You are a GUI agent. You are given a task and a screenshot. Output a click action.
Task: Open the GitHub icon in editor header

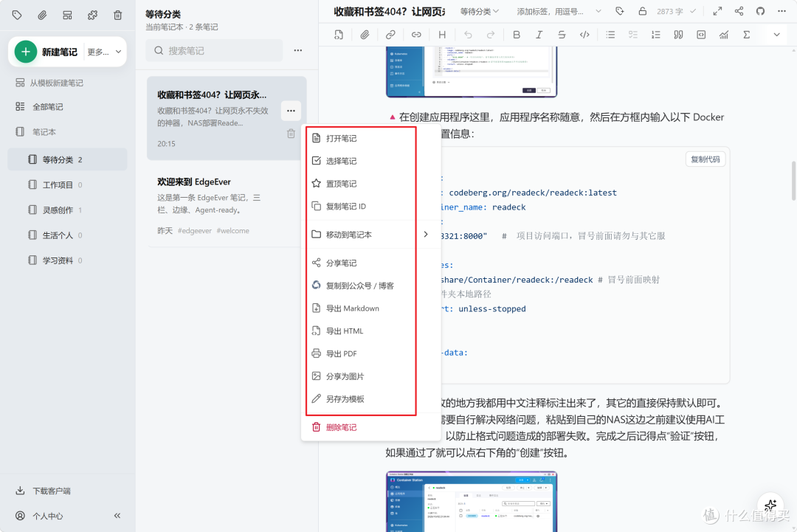(x=760, y=11)
